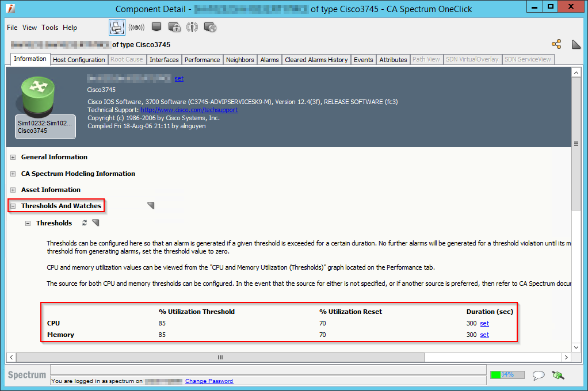The width and height of the screenshot is (588, 391).
Task: Click the Cisco techsupport hyperlink
Action: [x=189, y=109]
